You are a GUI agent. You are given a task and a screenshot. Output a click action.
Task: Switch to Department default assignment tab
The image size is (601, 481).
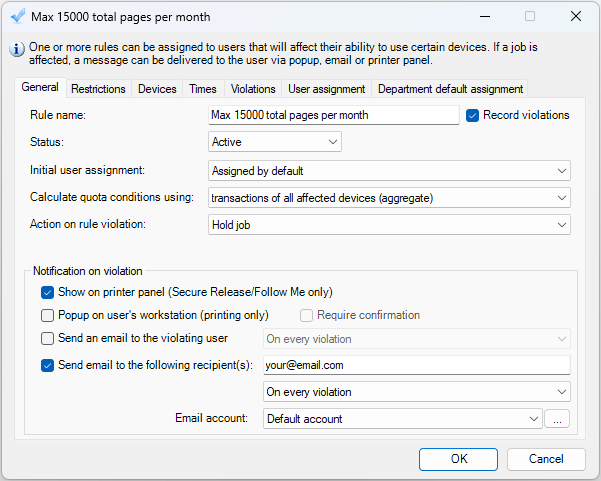point(450,89)
